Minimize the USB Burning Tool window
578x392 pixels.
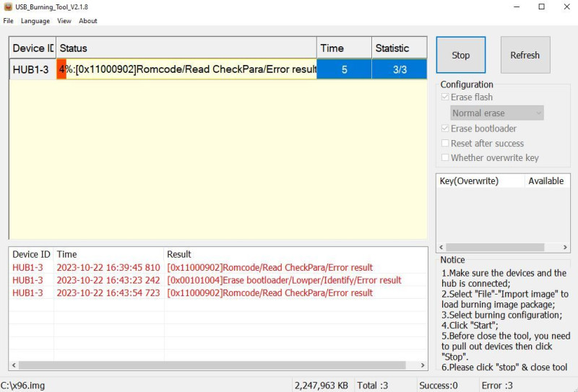click(x=518, y=6)
